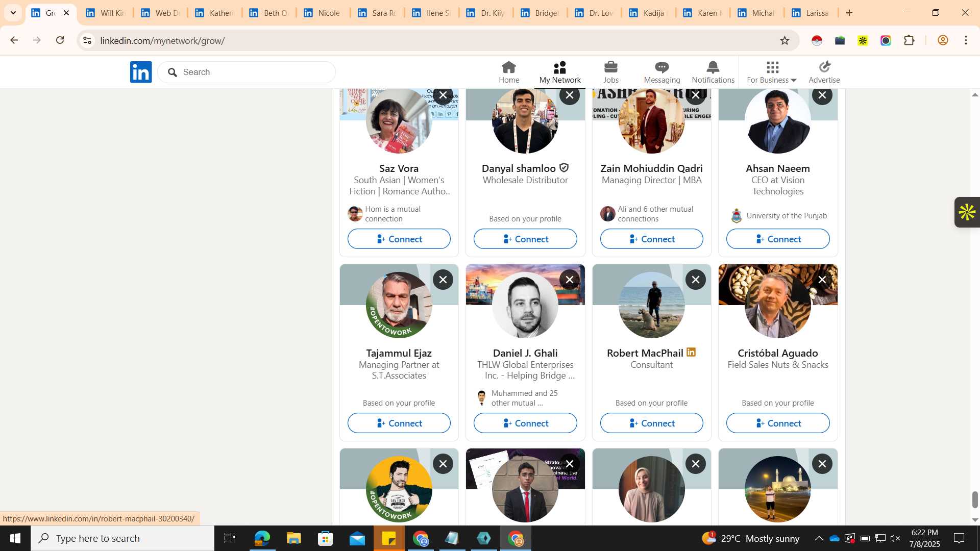This screenshot has height=551, width=980.
Task: Dismiss Robert MacPhail suggestion card
Action: pos(696,280)
